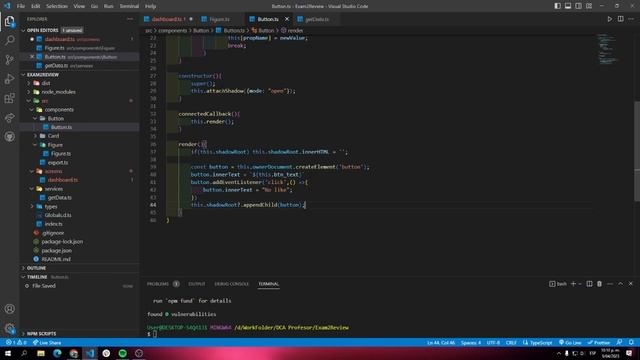Open the Terminal menu

tap(129, 6)
